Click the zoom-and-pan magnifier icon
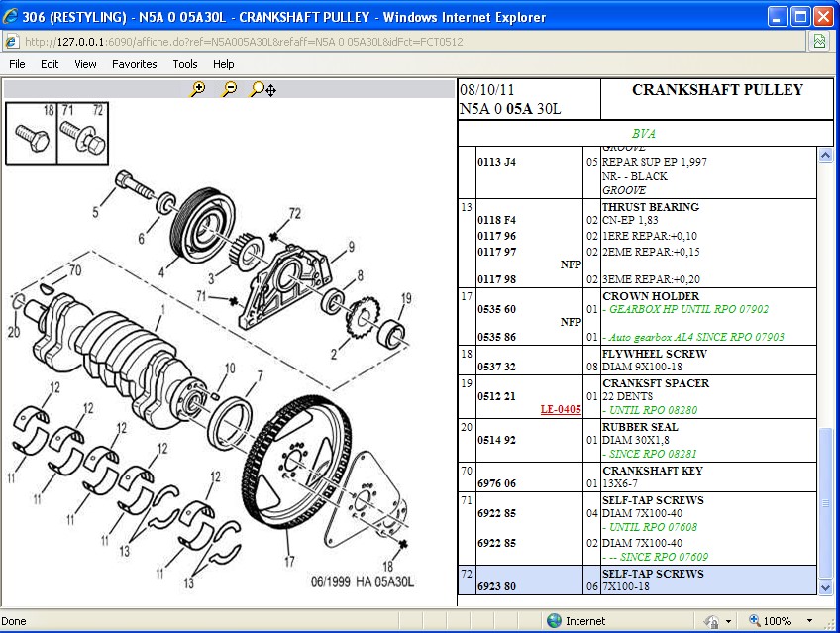 coord(262,89)
